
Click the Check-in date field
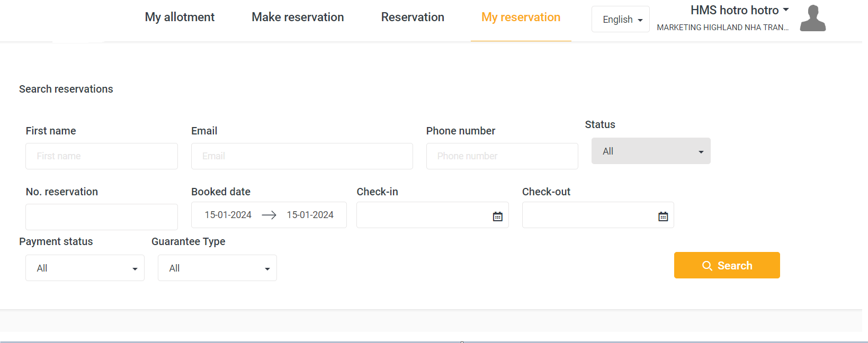(x=424, y=215)
